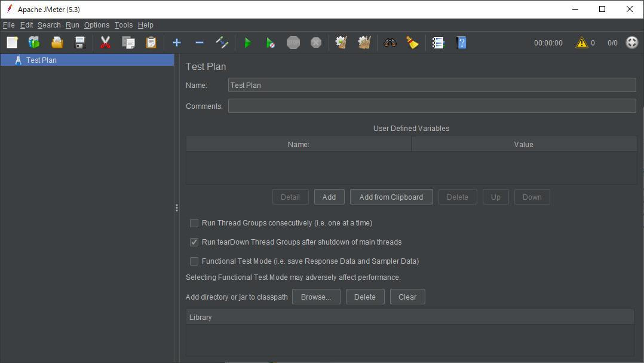Expand all nodes with plus icon
Image resolution: width=644 pixels, height=363 pixels.
(x=177, y=42)
